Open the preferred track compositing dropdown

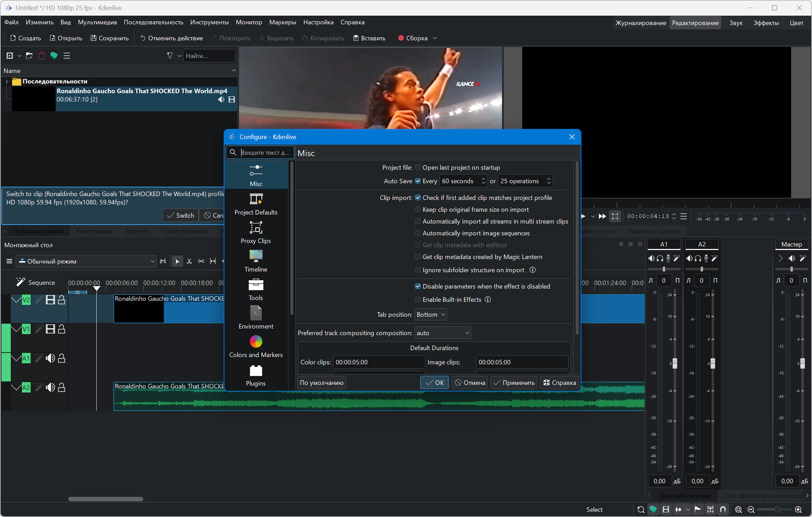[x=443, y=333]
